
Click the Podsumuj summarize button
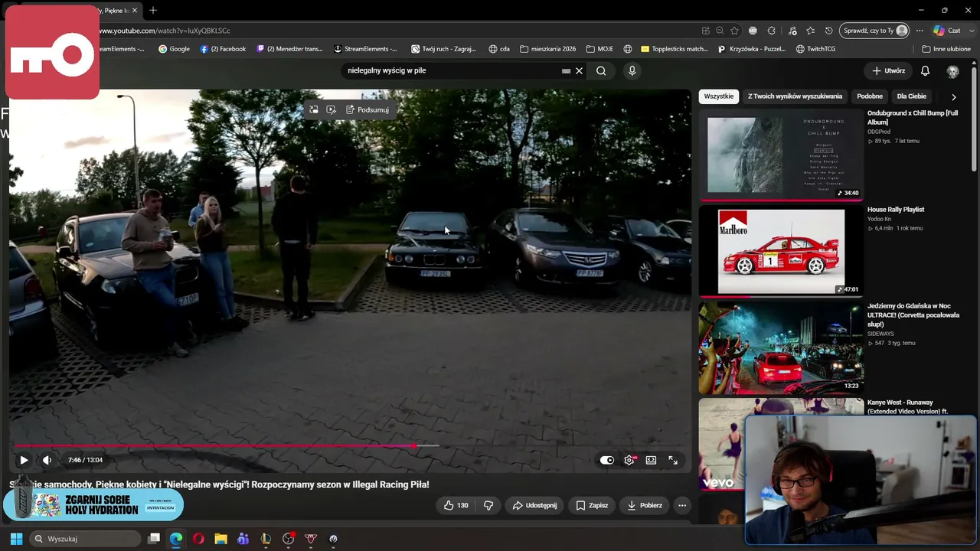367,109
